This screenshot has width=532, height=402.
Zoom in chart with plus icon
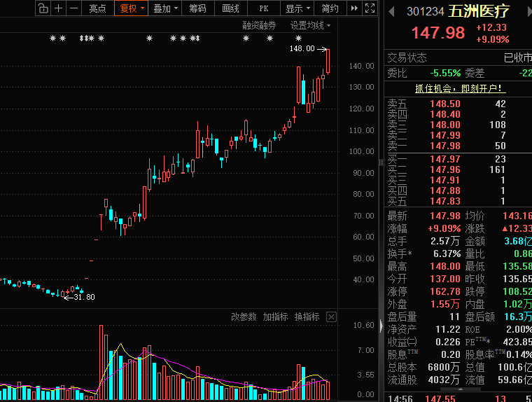[x=58, y=8]
